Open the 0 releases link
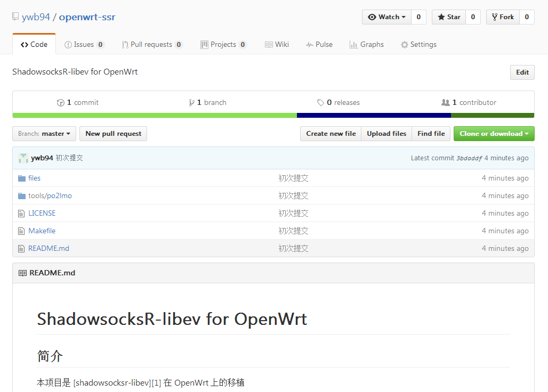Viewport: 548px width, 392px height. [339, 103]
